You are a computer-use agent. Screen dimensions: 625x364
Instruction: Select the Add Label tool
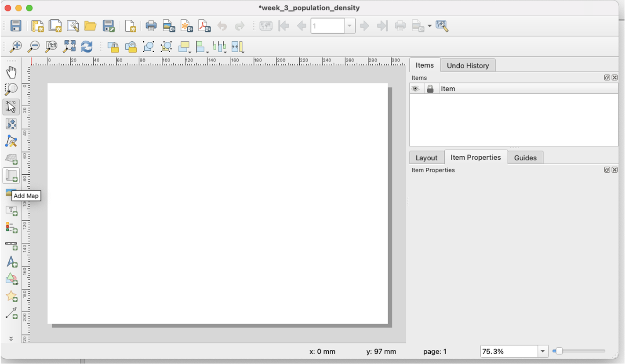[x=11, y=211]
